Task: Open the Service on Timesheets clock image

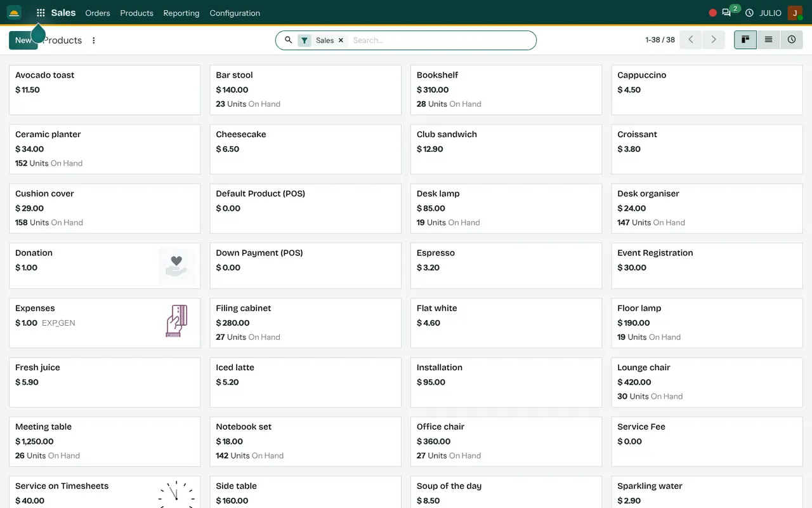Action: tap(176, 495)
